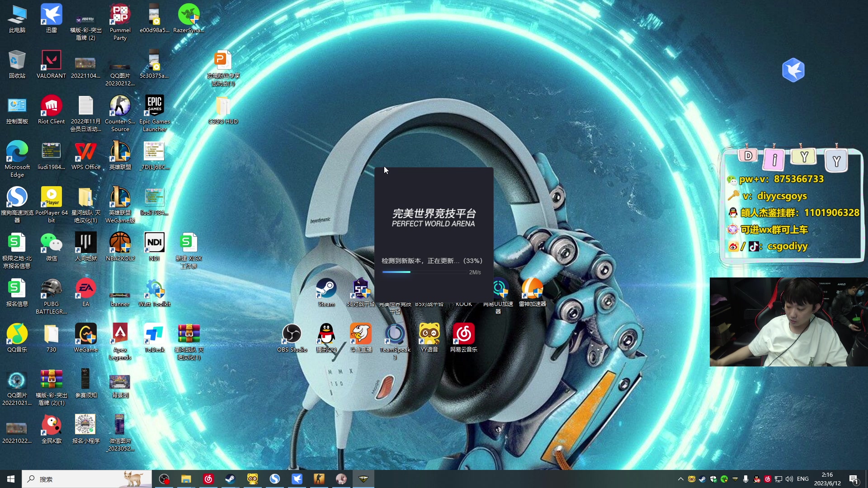
Task: Select the Counter-Strike Source desktop shortcut
Action: 120,114
